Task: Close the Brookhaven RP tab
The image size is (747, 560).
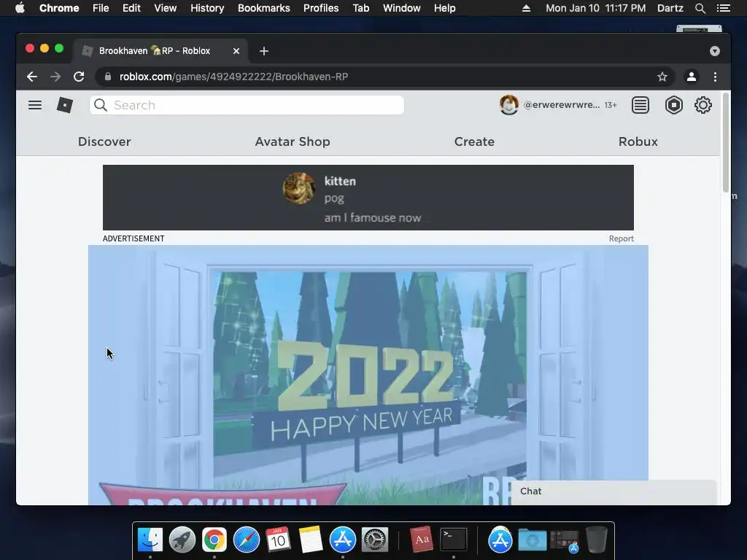Action: click(236, 51)
